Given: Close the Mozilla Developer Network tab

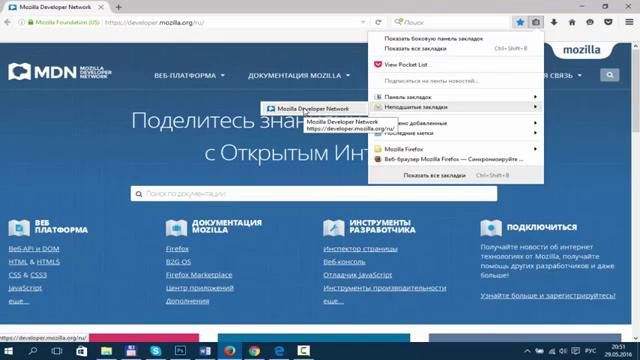Looking at the screenshot, I should coord(101,7).
